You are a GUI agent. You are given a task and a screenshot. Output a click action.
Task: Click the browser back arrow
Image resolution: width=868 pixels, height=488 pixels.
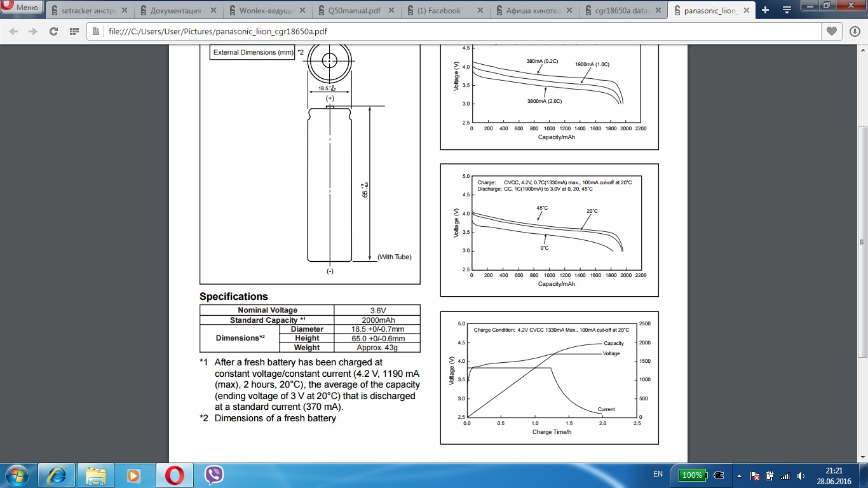pyautogui.click(x=14, y=32)
